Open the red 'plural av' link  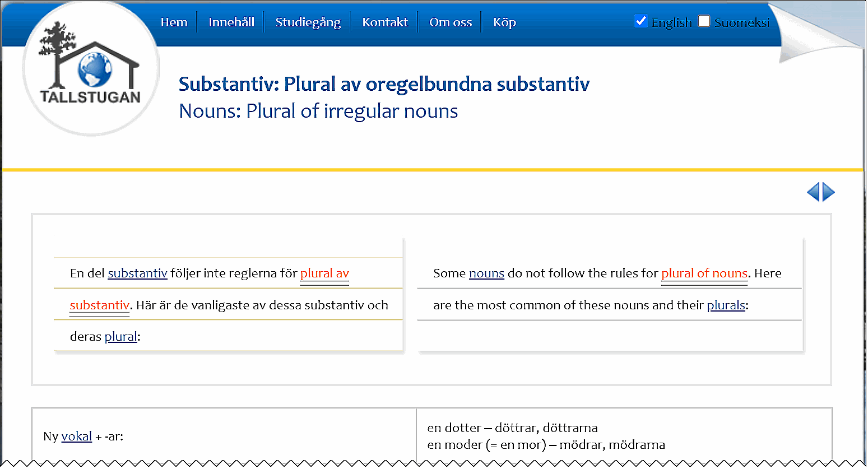click(x=324, y=273)
